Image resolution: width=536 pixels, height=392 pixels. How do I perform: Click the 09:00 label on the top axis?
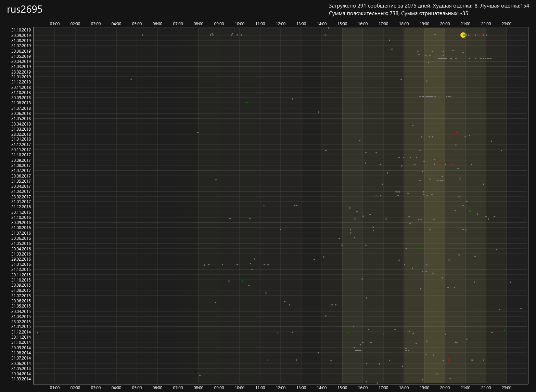coord(219,24)
